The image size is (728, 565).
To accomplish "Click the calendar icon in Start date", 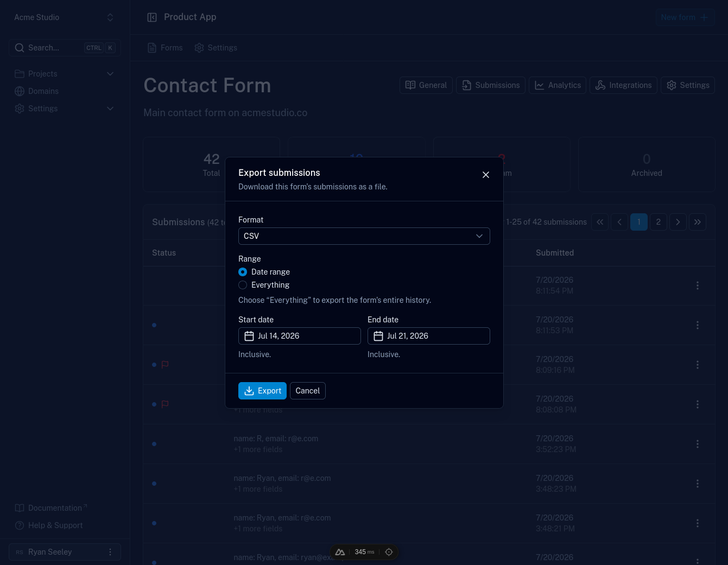I will (x=249, y=336).
